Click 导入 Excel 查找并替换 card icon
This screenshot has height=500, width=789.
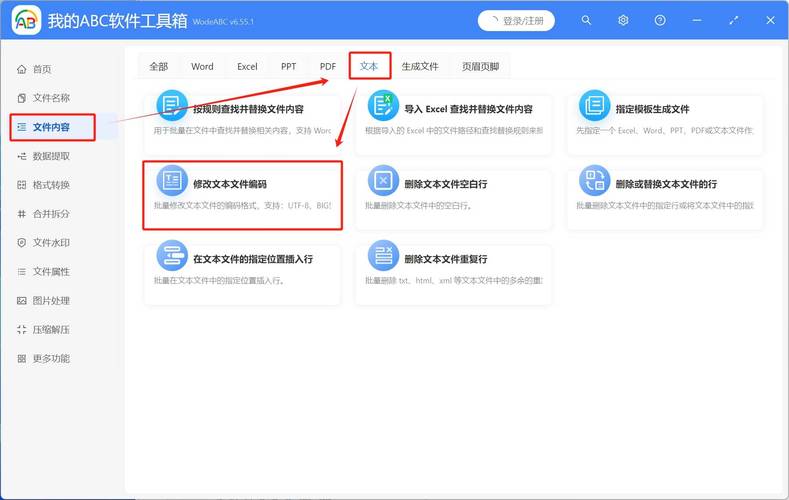pyautogui.click(x=383, y=106)
